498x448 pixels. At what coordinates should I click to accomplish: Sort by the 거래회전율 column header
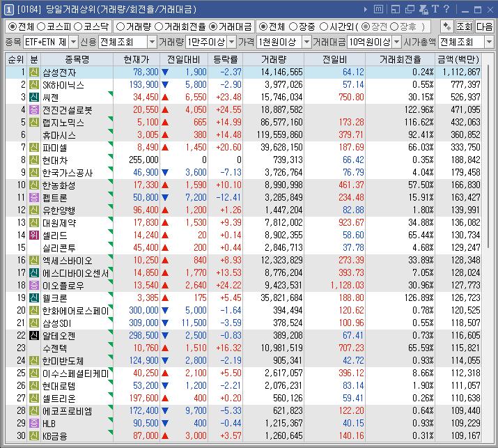400,59
